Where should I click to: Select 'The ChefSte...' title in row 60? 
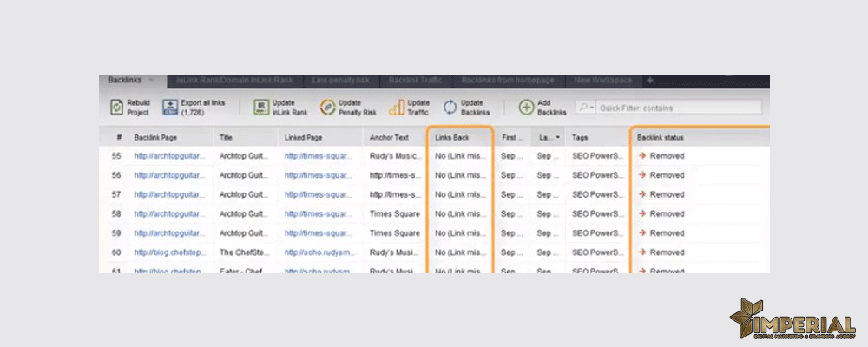[x=245, y=252]
